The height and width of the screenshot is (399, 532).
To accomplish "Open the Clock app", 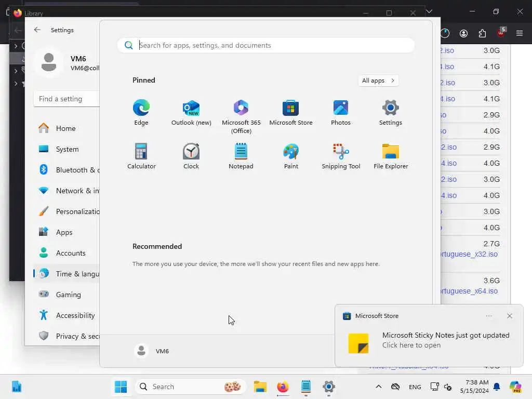I will pos(191,156).
